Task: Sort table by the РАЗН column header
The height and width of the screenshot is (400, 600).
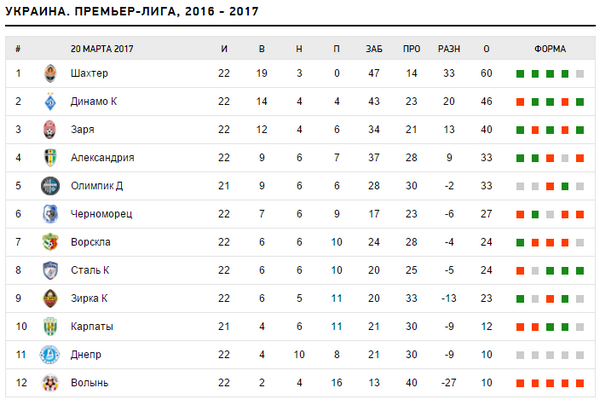Action: click(449, 48)
